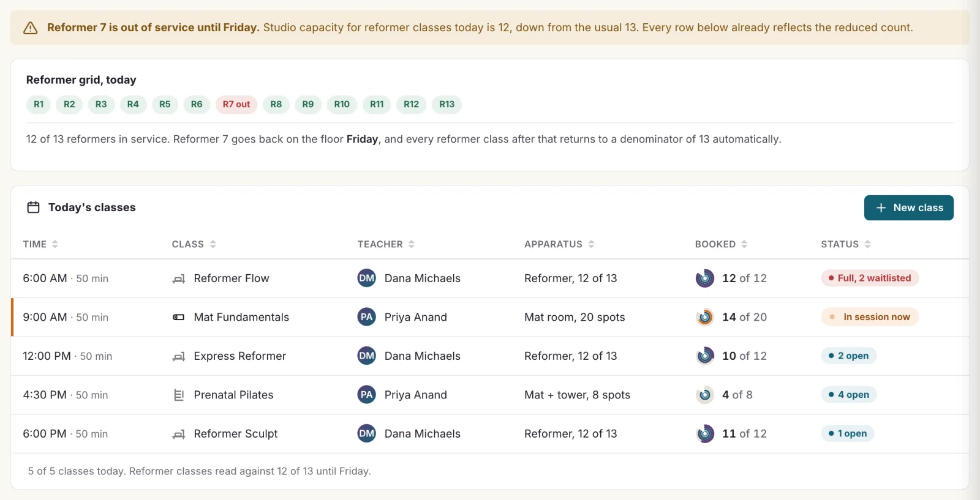Click the Mat room, 20 spots cell
This screenshot has width=980, height=500.
[x=575, y=317]
